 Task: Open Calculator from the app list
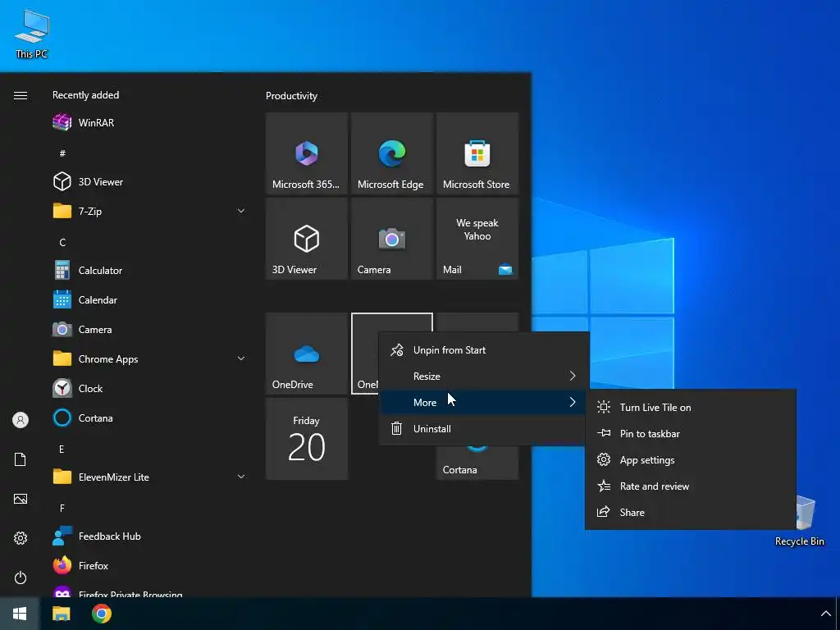[149, 271]
